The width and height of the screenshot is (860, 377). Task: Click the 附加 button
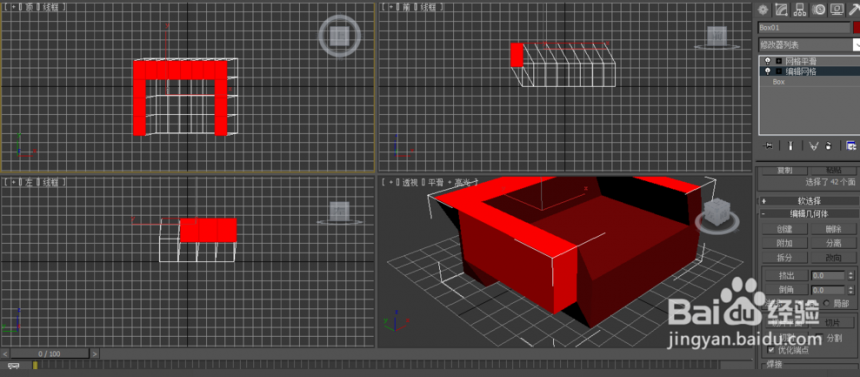tap(784, 243)
